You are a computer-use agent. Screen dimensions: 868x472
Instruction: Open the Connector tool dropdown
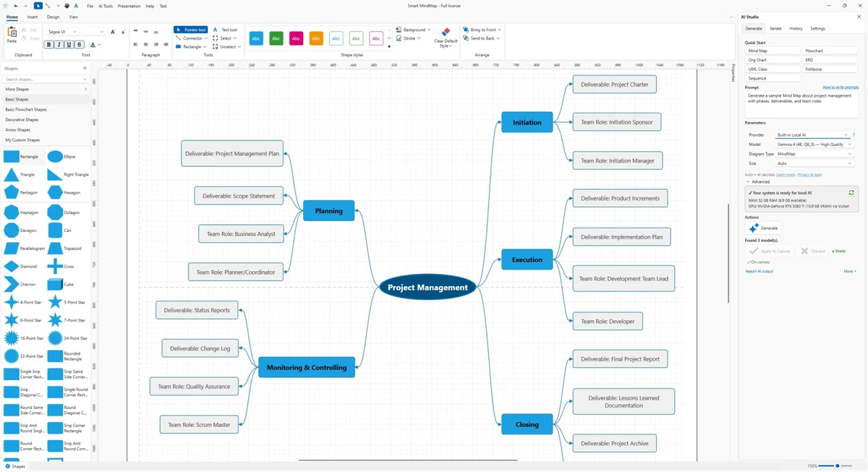[x=206, y=38]
